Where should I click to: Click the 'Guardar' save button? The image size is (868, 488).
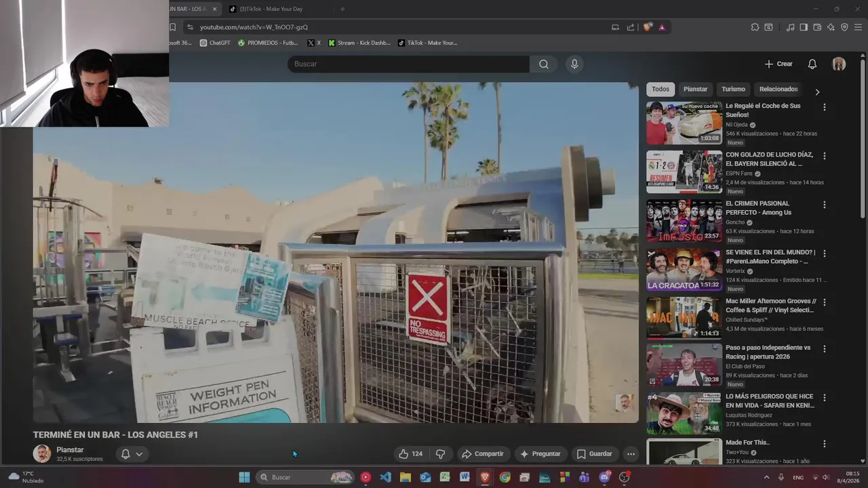594,454
